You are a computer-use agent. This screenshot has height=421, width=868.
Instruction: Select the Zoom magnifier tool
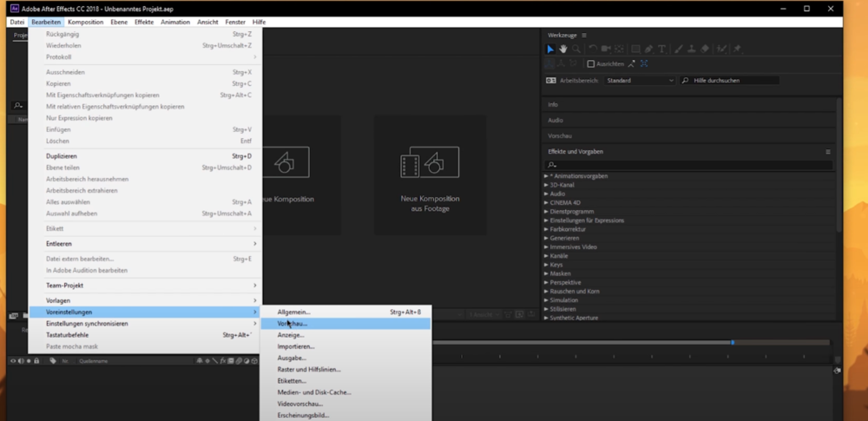(576, 49)
